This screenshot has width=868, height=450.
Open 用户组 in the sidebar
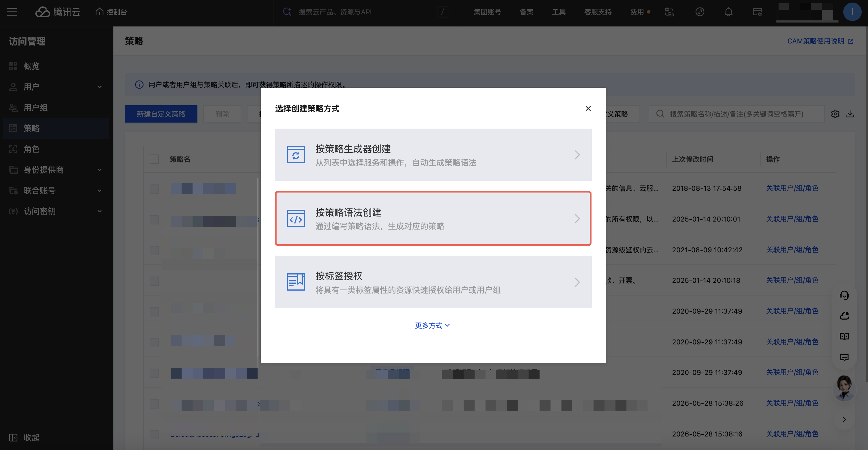pos(56,107)
